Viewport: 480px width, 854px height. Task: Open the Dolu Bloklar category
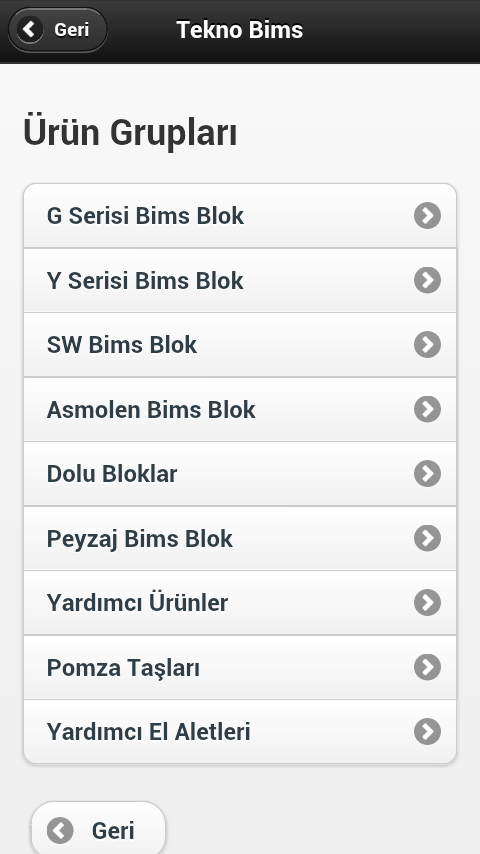pos(240,473)
